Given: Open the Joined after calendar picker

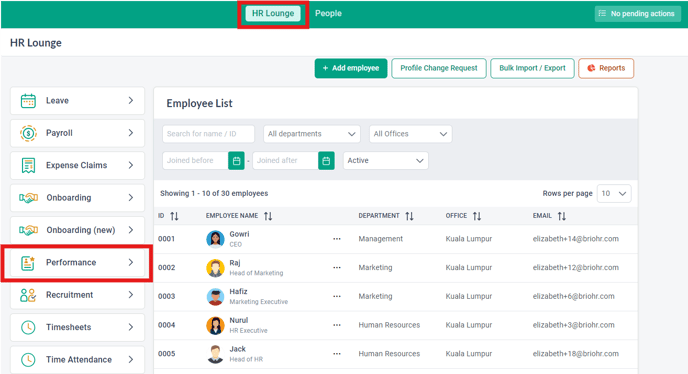Looking at the screenshot, I should [x=326, y=161].
